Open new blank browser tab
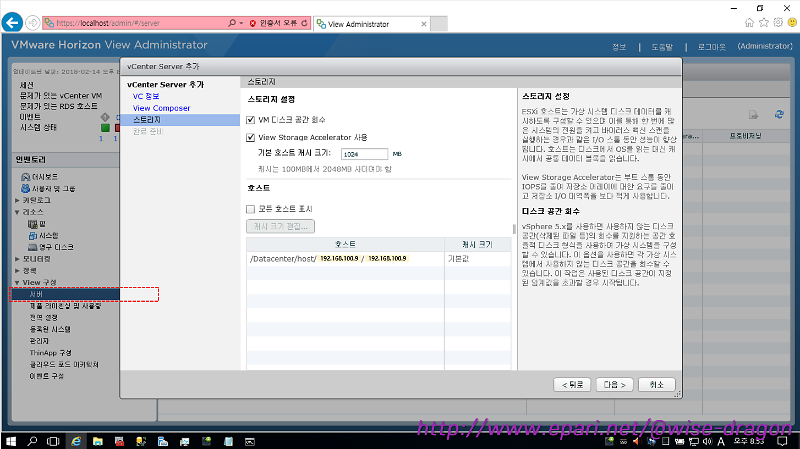Screen dimensions: 800x449 (x=439, y=24)
